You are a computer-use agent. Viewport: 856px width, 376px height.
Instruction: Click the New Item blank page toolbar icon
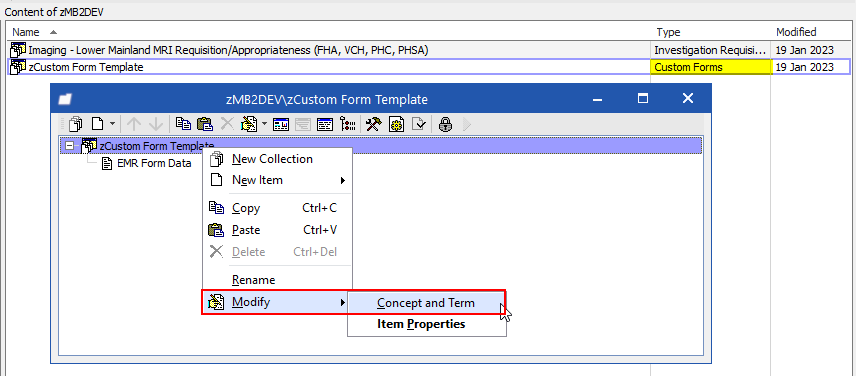click(98, 124)
